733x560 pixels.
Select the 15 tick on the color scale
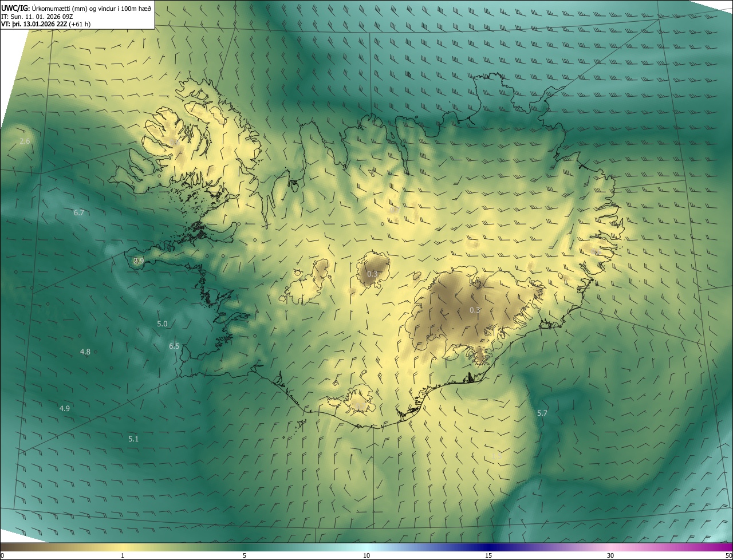pyautogui.click(x=488, y=555)
